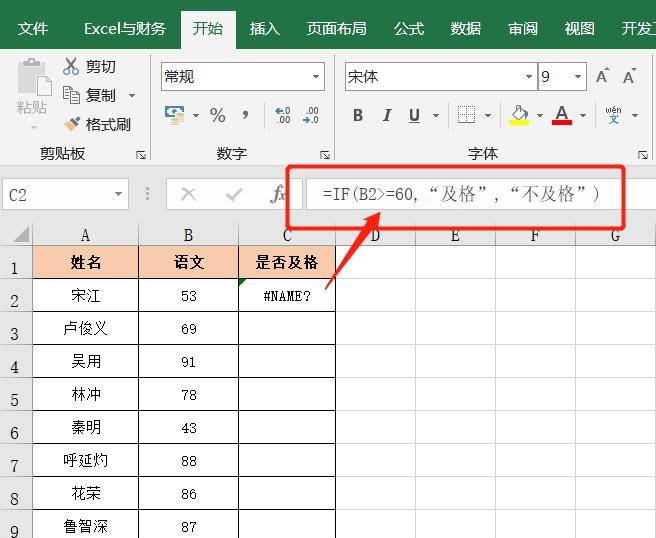Viewport: 656px width, 538px height.
Task: Open clipboard group dialog launcher
Action: [141, 155]
